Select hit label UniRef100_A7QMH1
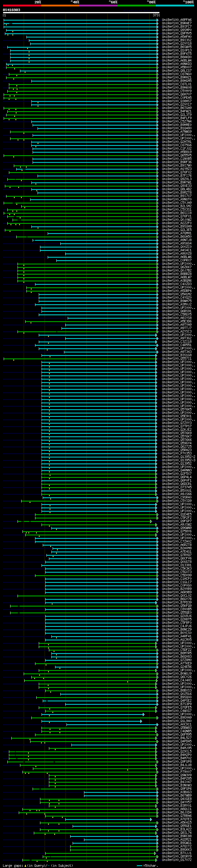This screenshot has width=197, height=868. tap(177, 233)
